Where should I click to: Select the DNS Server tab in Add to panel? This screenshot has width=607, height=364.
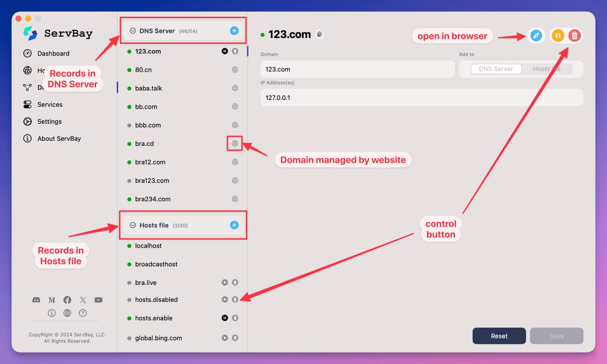[494, 69]
